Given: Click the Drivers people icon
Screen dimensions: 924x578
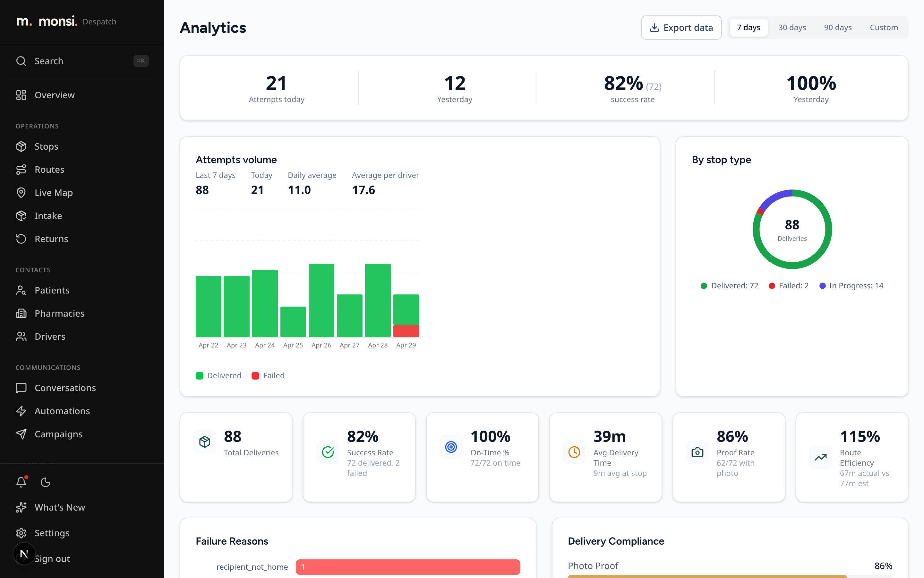Looking at the screenshot, I should pyautogui.click(x=21, y=337).
